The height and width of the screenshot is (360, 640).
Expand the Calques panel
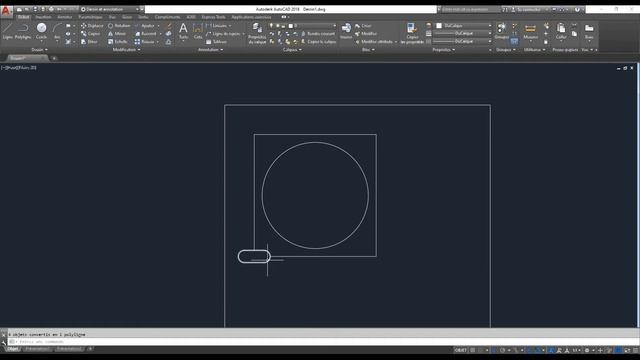(x=292, y=50)
